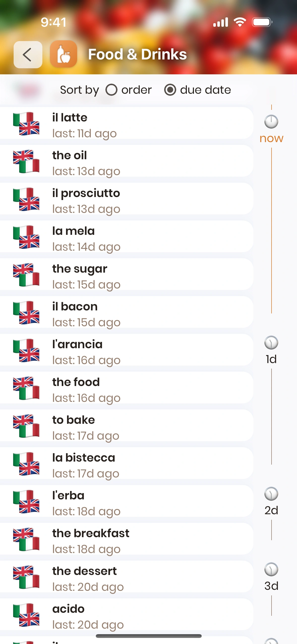297x644 pixels.
Task: Tap the 1d clock timeline marker
Action: 271,343
